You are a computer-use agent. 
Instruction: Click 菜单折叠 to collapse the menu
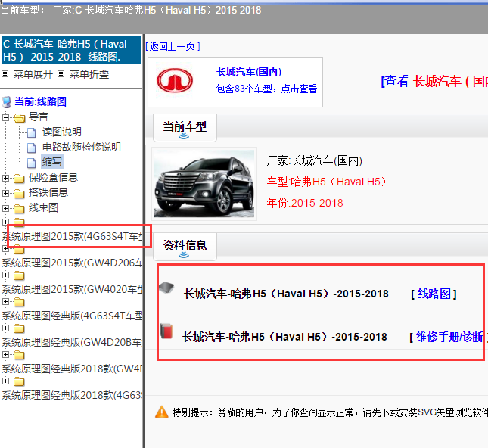tap(89, 74)
